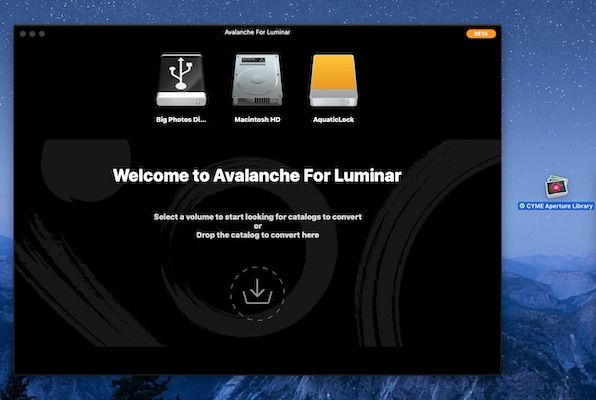Click the Avalanche For Luminar window title
Screen dimensions: 596x400
click(x=257, y=32)
